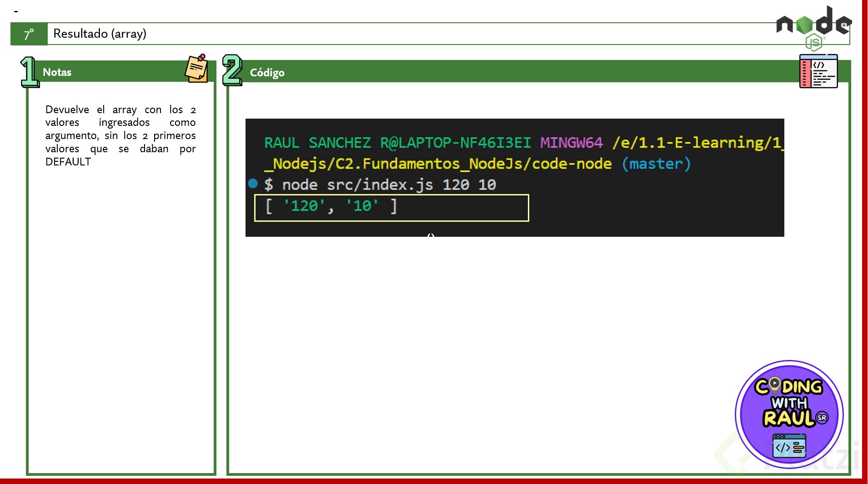868x484 pixels.
Task: Click the 7° slide number box
Action: (x=29, y=34)
